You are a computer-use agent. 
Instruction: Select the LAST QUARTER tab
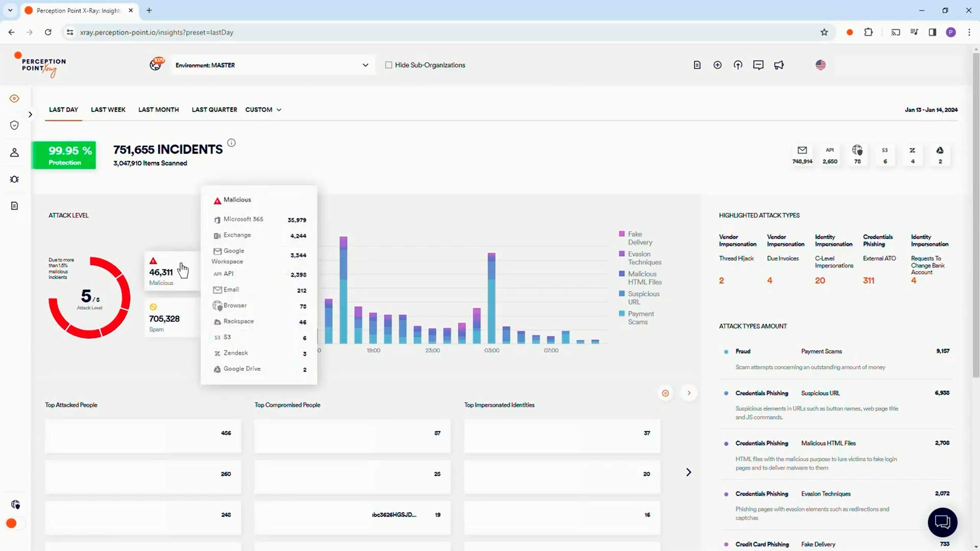click(214, 110)
